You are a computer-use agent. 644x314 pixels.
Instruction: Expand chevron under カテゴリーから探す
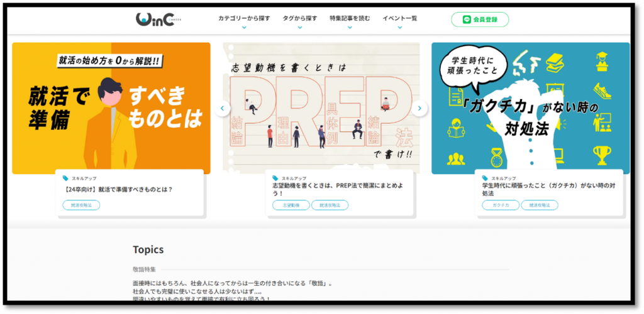tap(244, 28)
